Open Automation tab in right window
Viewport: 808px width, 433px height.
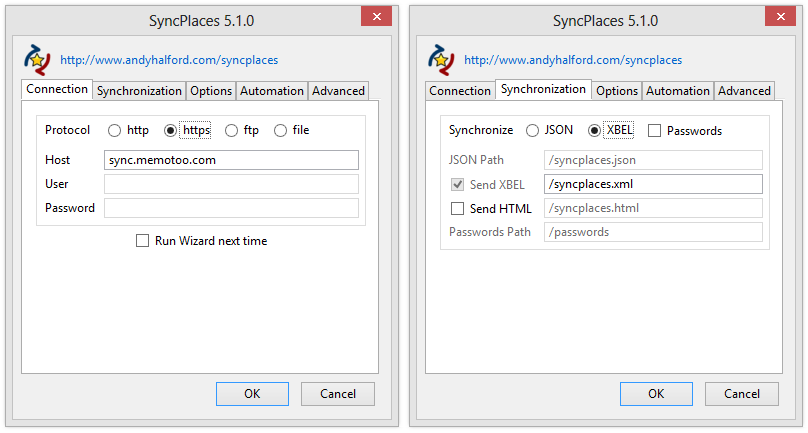click(x=678, y=91)
